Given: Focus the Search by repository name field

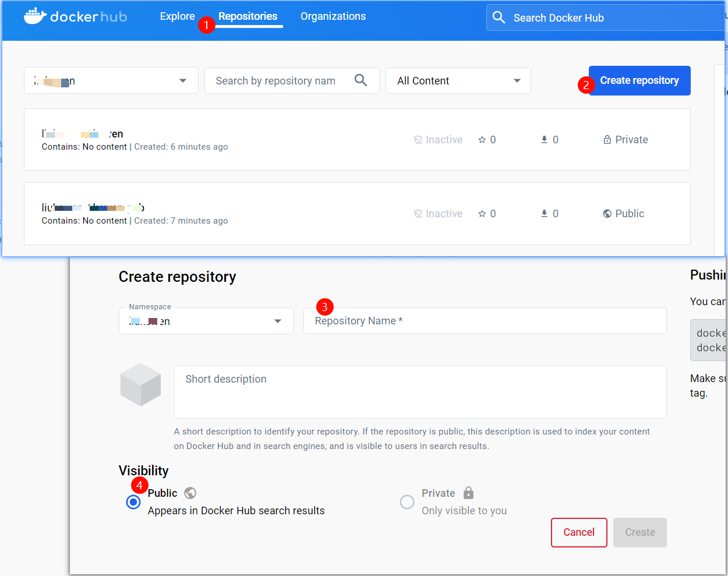Looking at the screenshot, I should coord(292,80).
